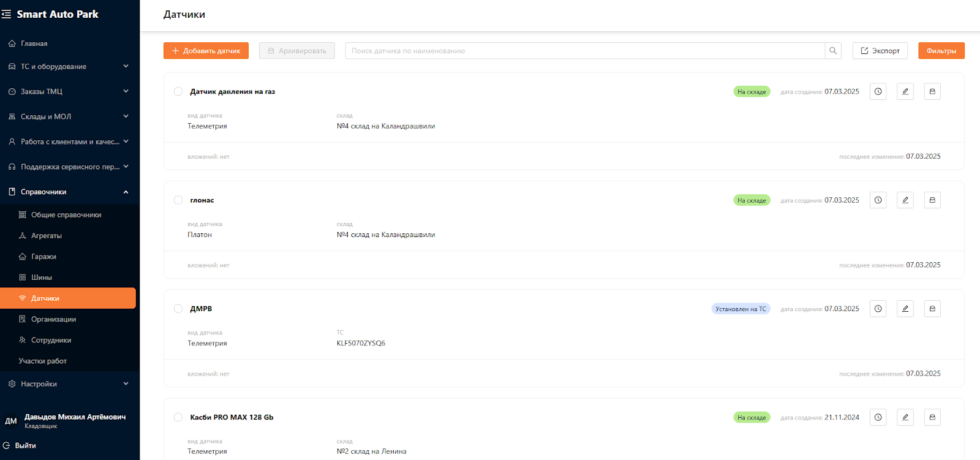Viewport: 980px width, 460px height.
Task: Select the Датчик давления на газ checkbox
Action: tap(178, 92)
